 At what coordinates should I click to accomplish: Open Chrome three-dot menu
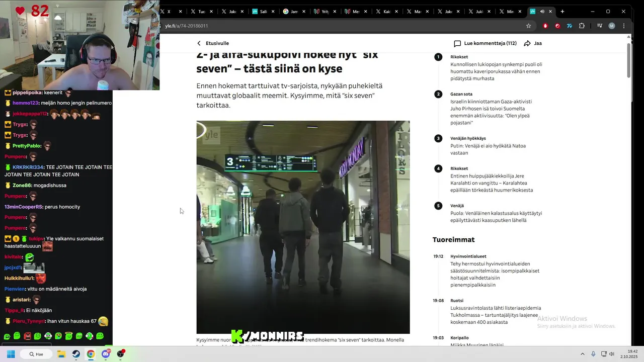click(624, 26)
